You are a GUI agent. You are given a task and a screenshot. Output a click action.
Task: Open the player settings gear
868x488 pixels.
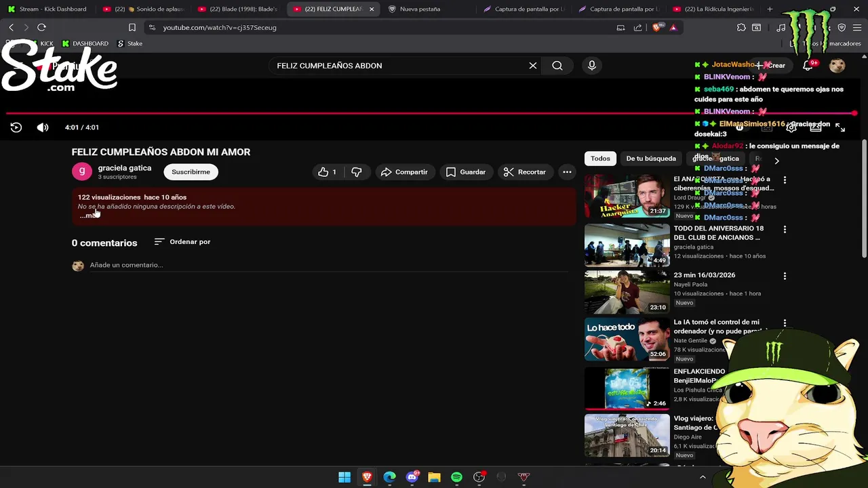tap(791, 127)
